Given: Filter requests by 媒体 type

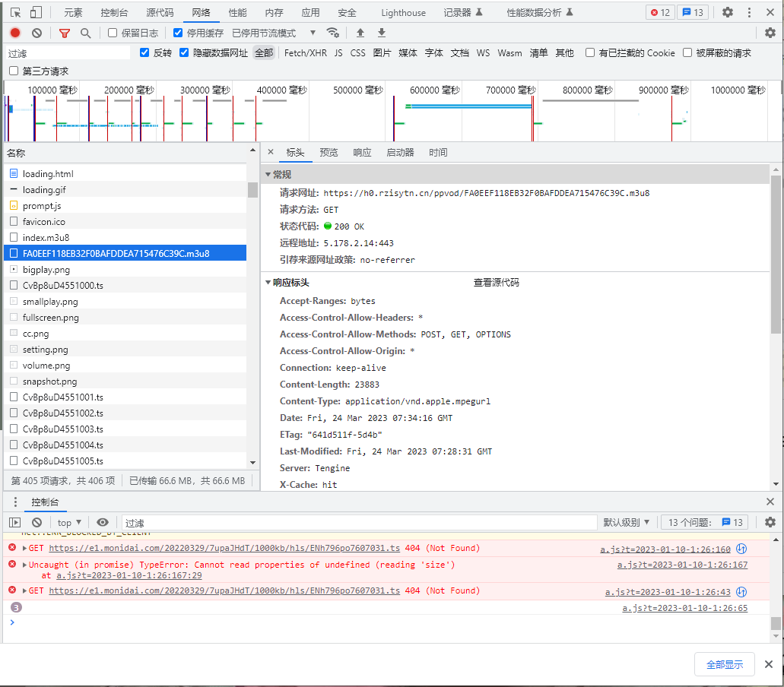Looking at the screenshot, I should coord(408,53).
